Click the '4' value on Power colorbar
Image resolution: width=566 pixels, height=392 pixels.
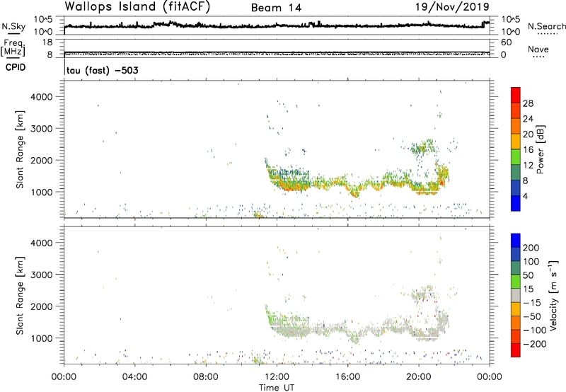click(x=525, y=196)
